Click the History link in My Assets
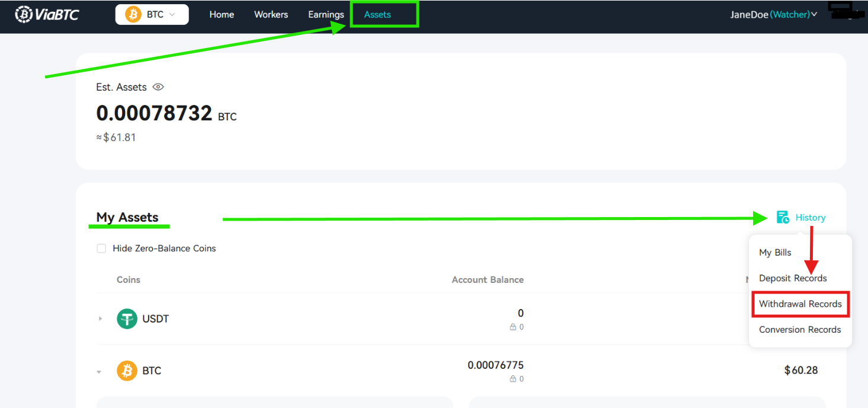868x408 pixels. pos(811,218)
